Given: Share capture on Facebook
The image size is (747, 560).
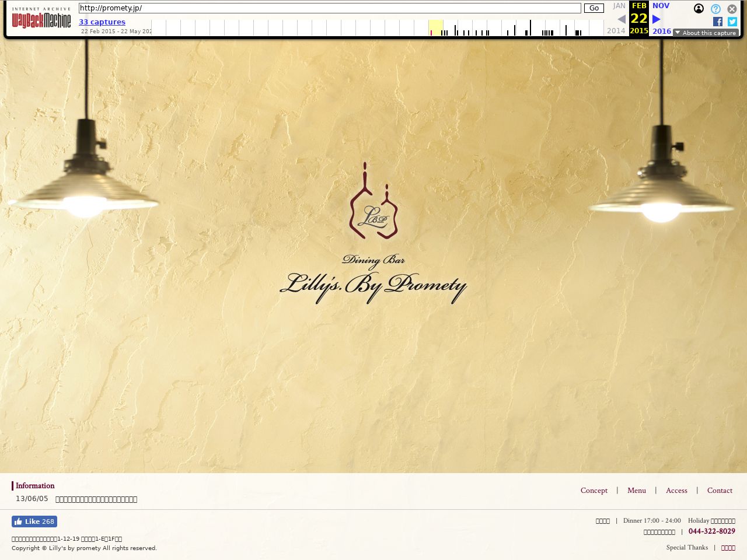Looking at the screenshot, I should pyautogui.click(x=718, y=22).
